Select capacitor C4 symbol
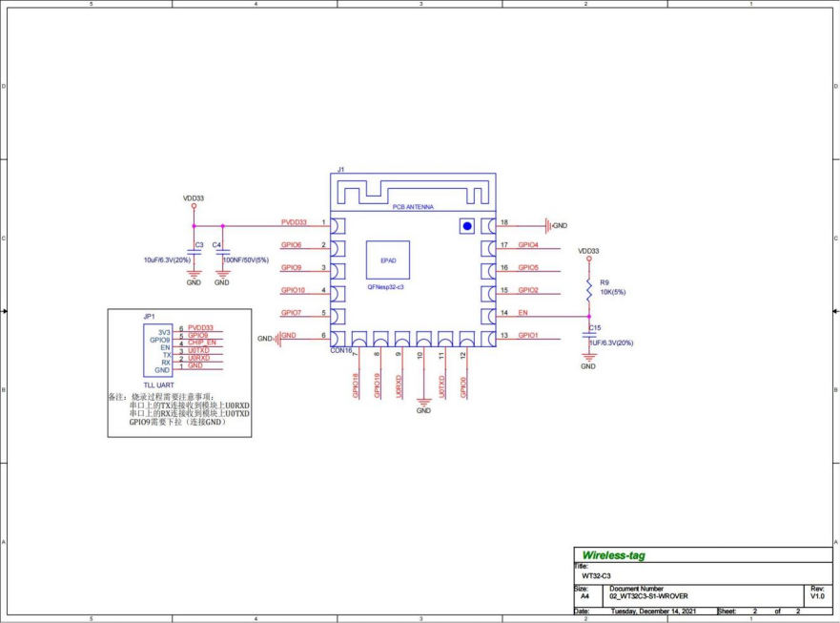 click(x=222, y=254)
